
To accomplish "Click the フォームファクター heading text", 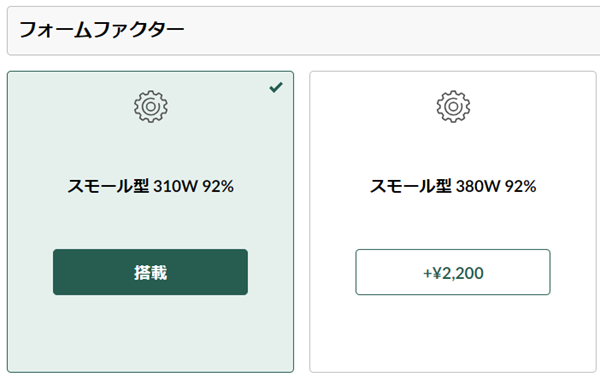I will point(102,30).
